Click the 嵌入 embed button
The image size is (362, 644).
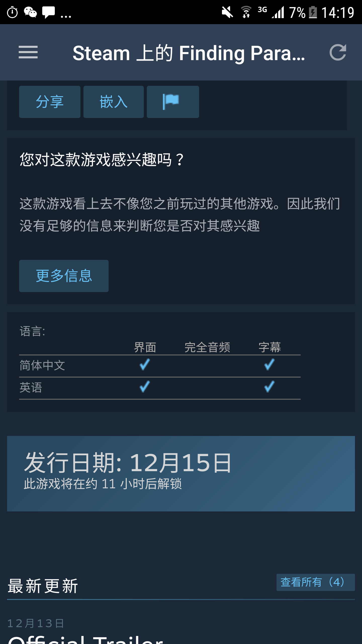click(114, 102)
